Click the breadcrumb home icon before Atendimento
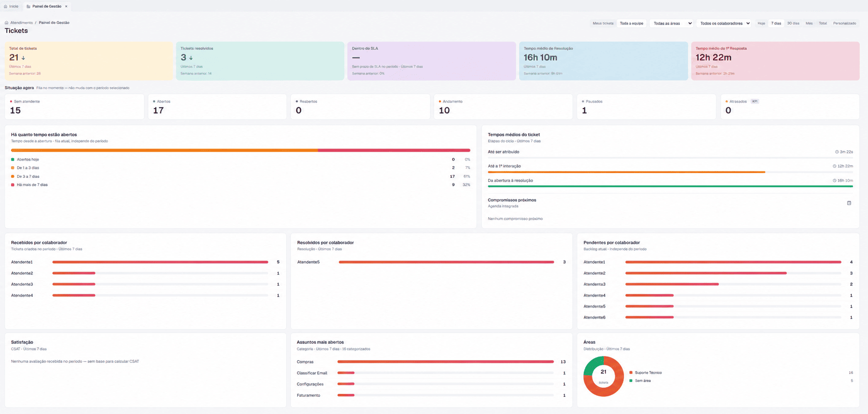Screen dimensions: 868x414 click(x=7, y=23)
